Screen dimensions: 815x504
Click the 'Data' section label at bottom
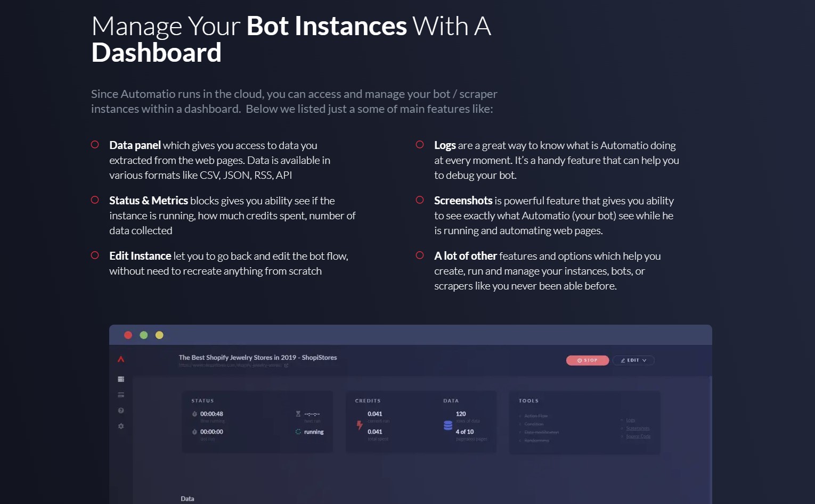click(x=188, y=499)
